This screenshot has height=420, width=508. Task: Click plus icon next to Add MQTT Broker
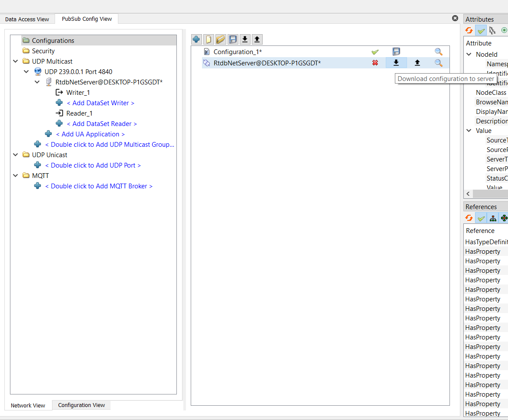click(x=38, y=186)
